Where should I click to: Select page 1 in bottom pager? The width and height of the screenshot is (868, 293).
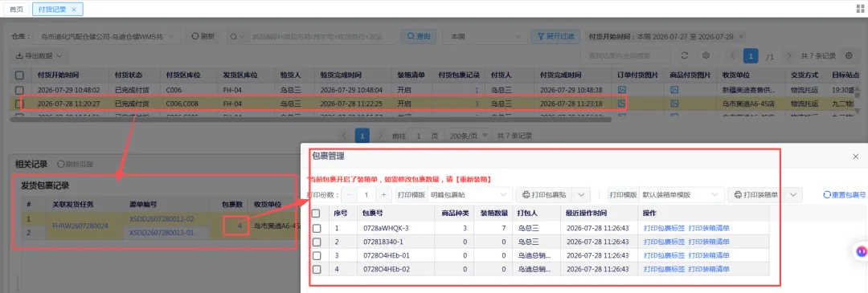[362, 136]
